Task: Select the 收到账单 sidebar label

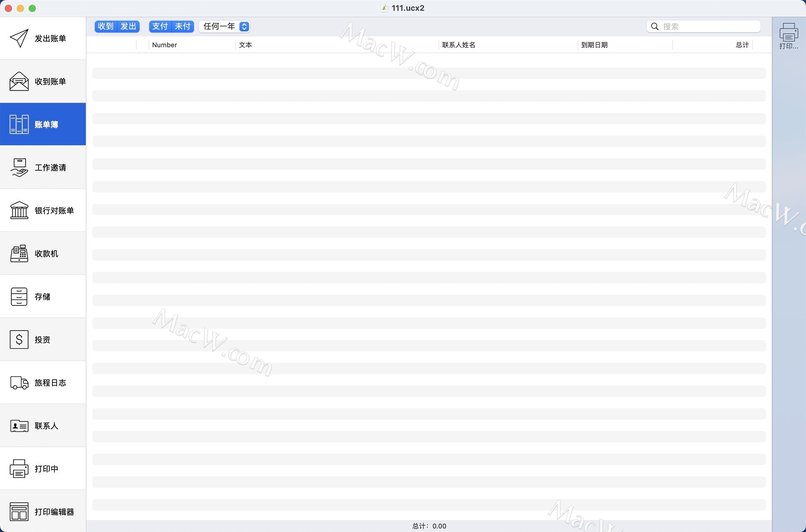Action: pos(50,81)
